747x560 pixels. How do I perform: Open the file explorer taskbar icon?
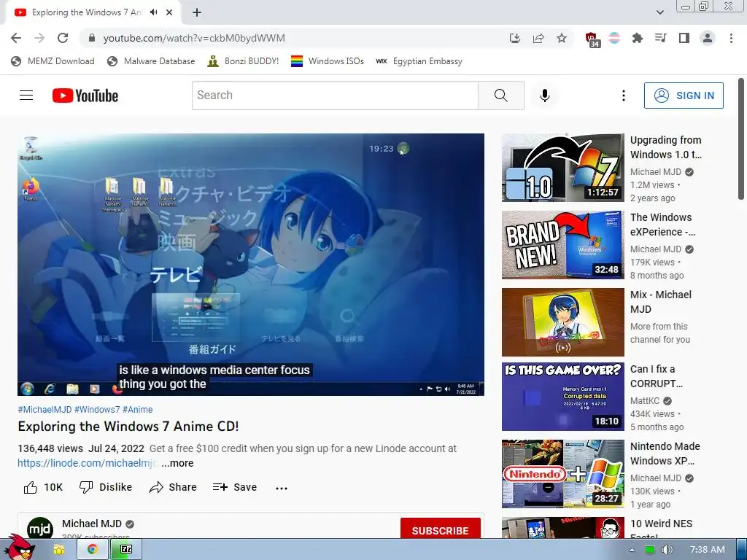click(58, 550)
